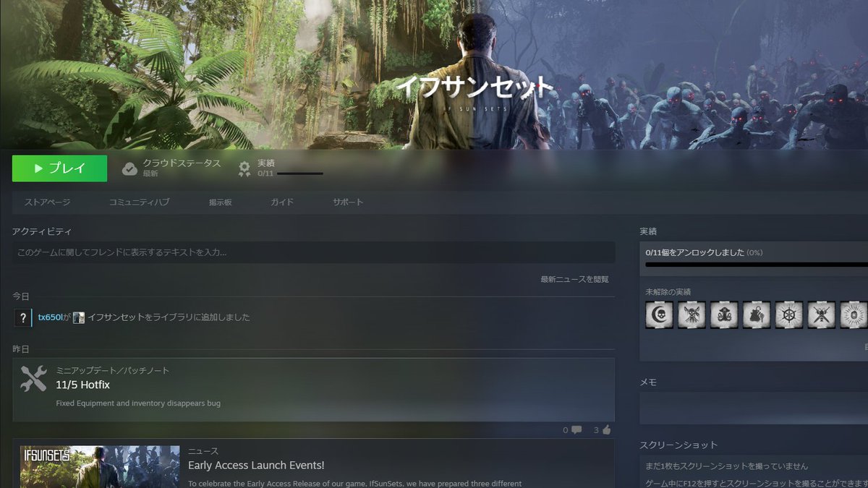
Task: Click the IFSUNSETS news thumbnail
Action: 100,467
